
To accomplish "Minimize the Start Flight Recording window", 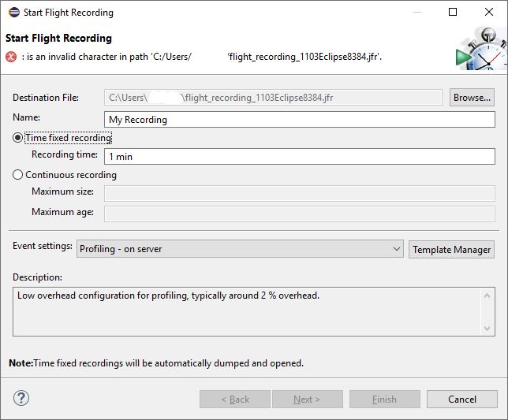I will [x=416, y=13].
